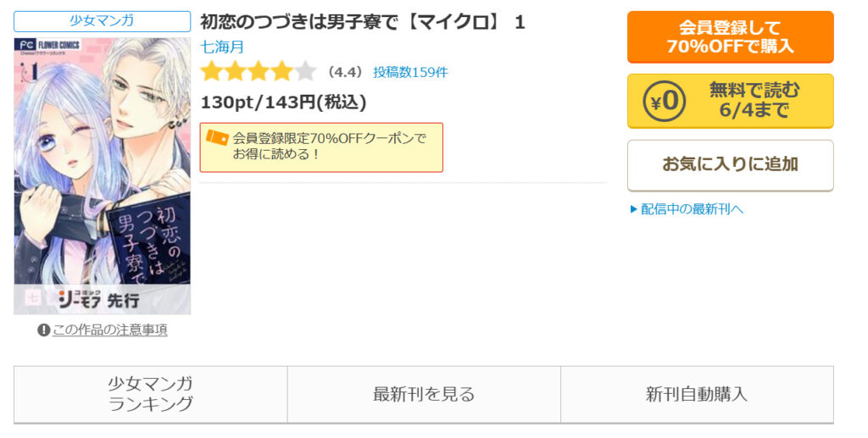Screen dimensions: 868x438
Task: Click the 会員登録して70%OFFで購入 button
Action: (730, 37)
